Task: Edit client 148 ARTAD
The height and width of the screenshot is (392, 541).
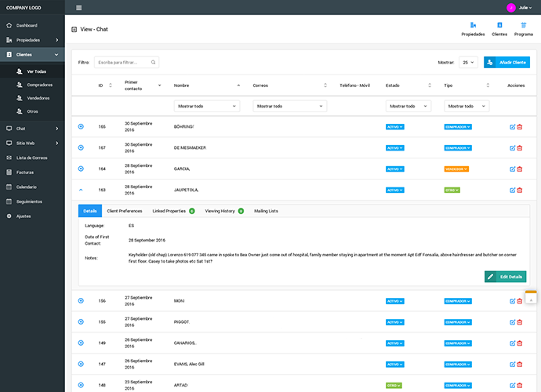Action: pyautogui.click(x=512, y=386)
